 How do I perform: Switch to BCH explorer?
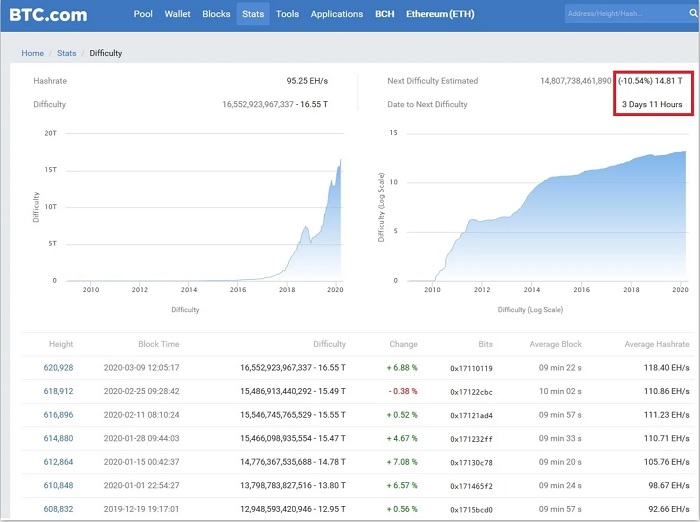(384, 15)
